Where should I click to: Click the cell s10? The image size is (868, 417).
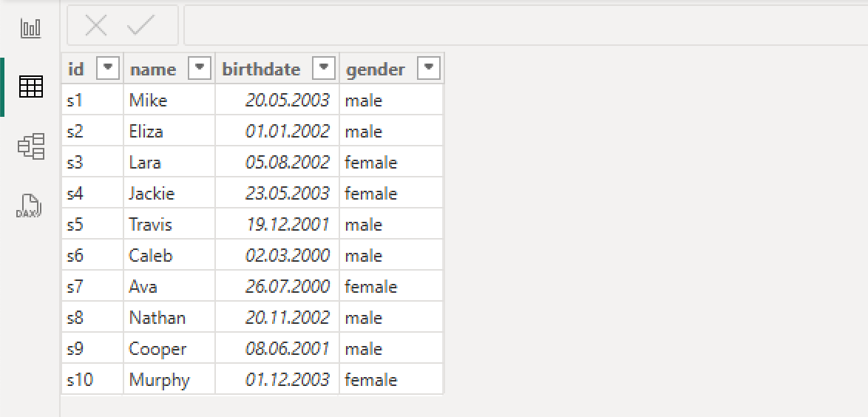(x=92, y=379)
